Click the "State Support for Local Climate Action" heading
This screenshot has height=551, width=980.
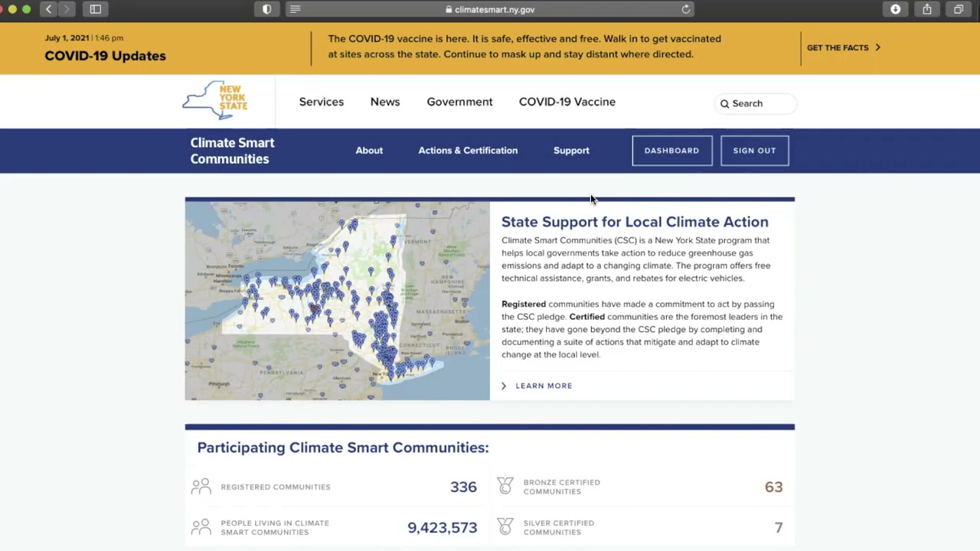click(x=635, y=222)
